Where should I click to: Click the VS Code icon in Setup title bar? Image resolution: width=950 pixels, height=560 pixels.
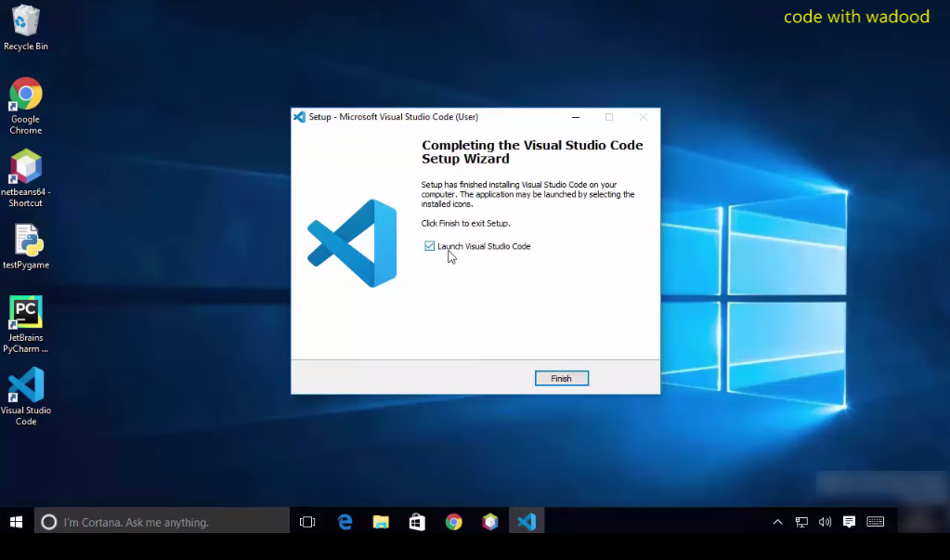(x=299, y=117)
